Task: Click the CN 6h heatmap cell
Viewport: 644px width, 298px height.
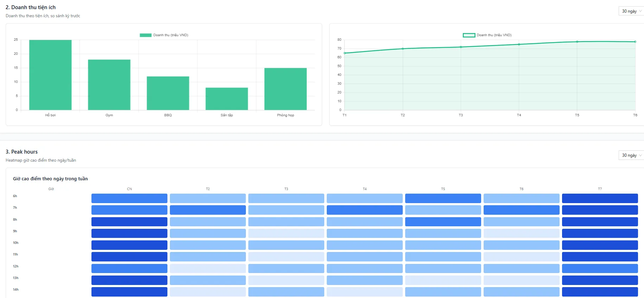Action: click(129, 198)
